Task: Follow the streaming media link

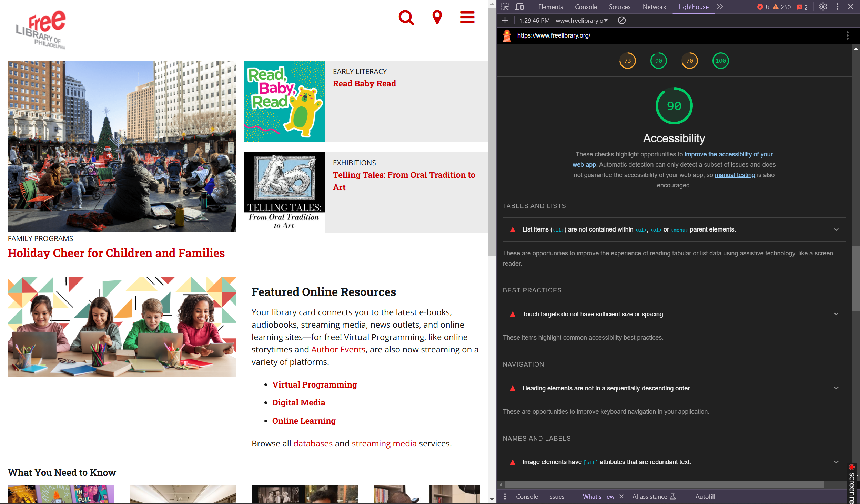Action: (x=384, y=443)
